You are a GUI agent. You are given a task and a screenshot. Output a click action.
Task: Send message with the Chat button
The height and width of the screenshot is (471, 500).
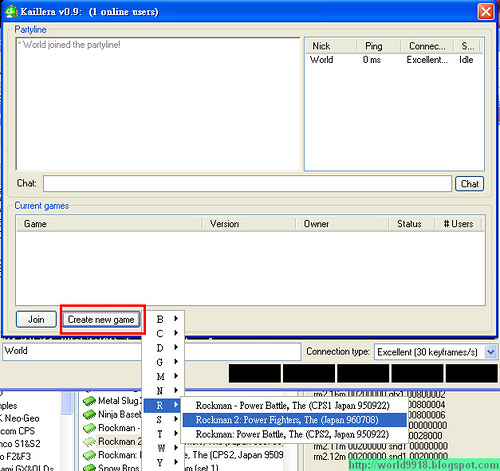click(469, 184)
